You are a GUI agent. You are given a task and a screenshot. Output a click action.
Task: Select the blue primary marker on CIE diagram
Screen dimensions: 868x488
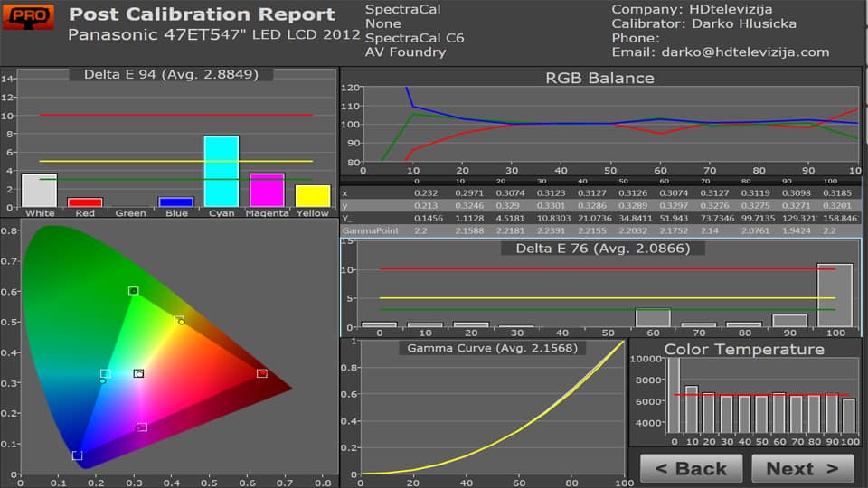tap(77, 455)
